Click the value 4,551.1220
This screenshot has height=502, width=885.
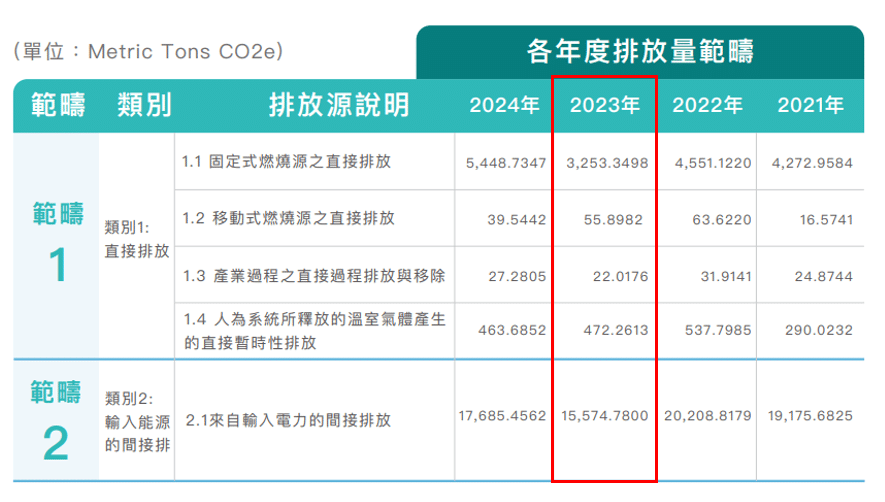(713, 163)
